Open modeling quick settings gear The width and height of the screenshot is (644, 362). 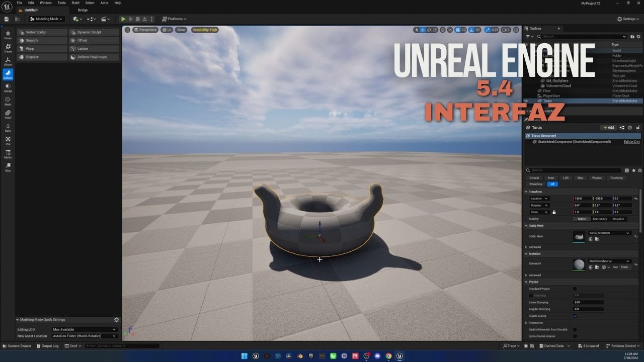[x=116, y=320]
